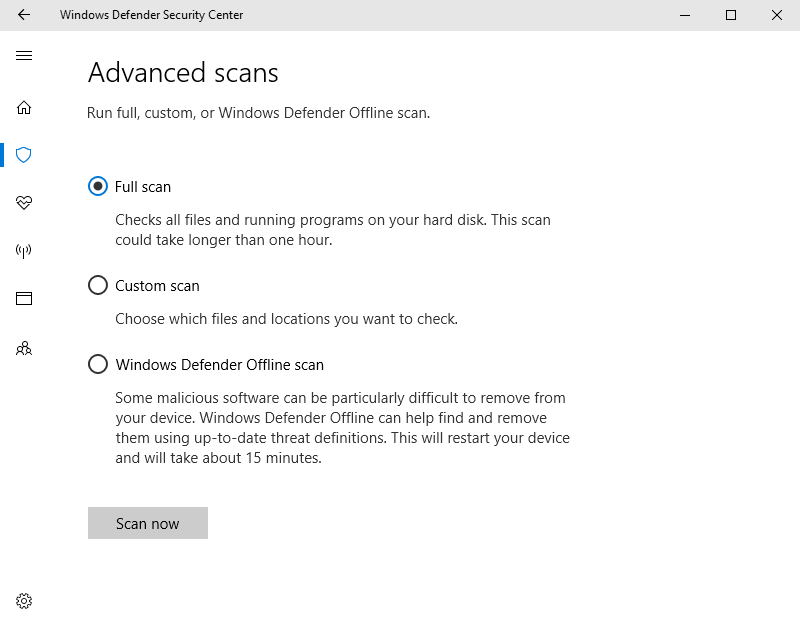Click the Windows Defender Offline scan label
Image resolution: width=800 pixels, height=630 pixels.
pos(219,365)
